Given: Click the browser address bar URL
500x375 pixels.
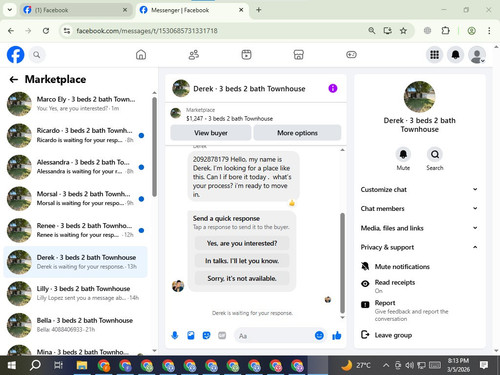Looking at the screenshot, I should pyautogui.click(x=147, y=31).
